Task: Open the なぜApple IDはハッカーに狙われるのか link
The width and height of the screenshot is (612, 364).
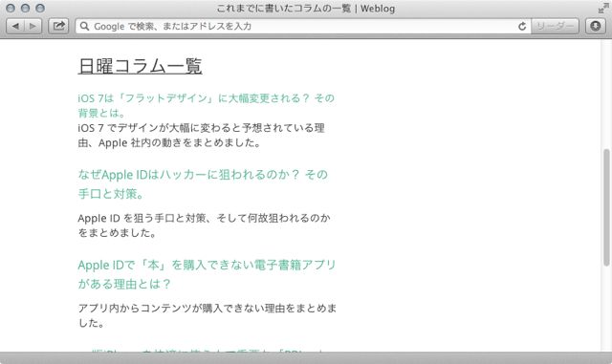Action: pos(203,183)
